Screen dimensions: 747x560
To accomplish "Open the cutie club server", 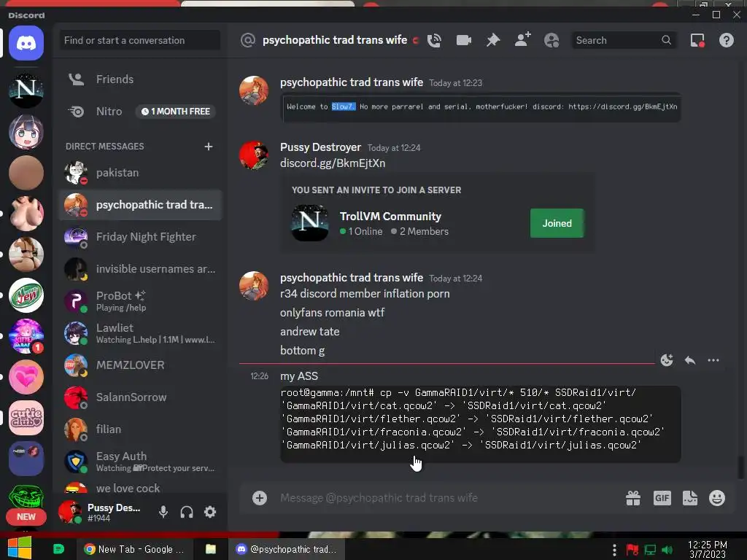I will pyautogui.click(x=26, y=418).
